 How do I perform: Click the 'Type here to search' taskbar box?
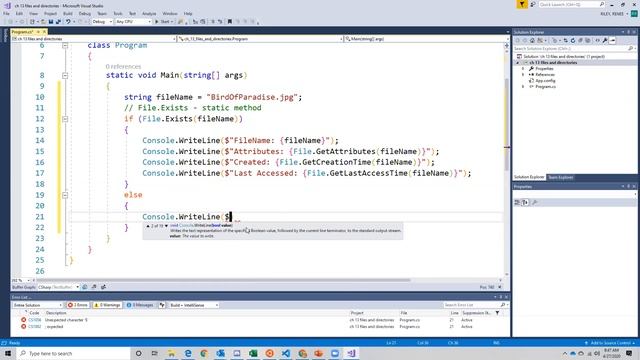(x=73, y=353)
